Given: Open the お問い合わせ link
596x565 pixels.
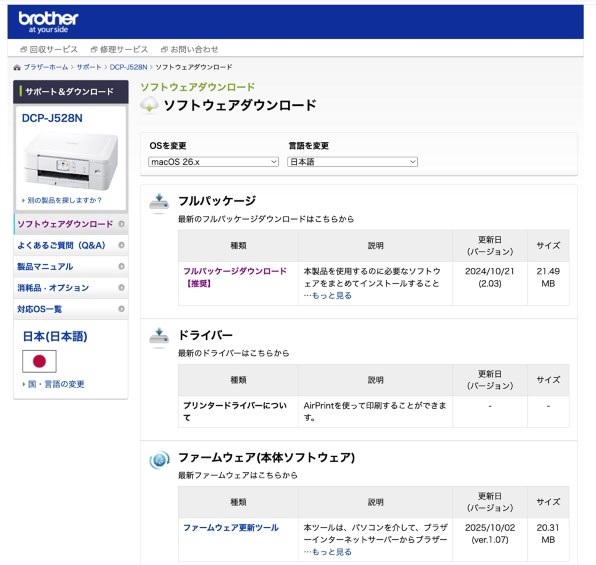Looking at the screenshot, I should [190, 49].
